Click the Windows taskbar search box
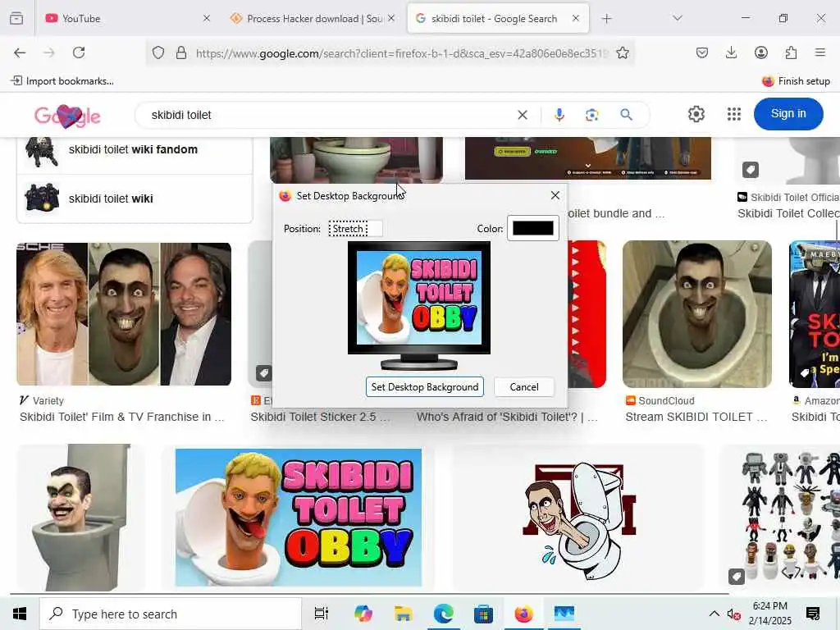 pyautogui.click(x=171, y=614)
